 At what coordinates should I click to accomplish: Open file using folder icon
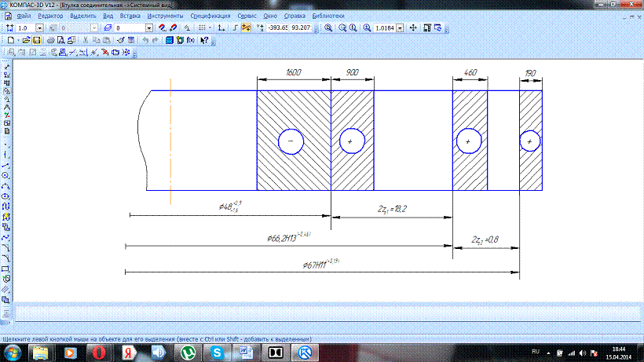[26, 38]
